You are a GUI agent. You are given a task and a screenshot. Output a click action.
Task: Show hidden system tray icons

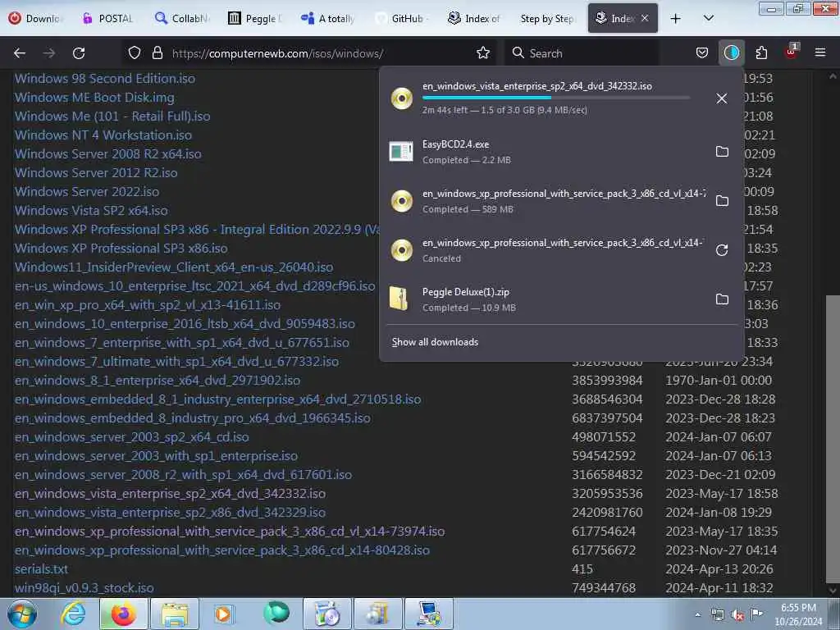pos(697,615)
